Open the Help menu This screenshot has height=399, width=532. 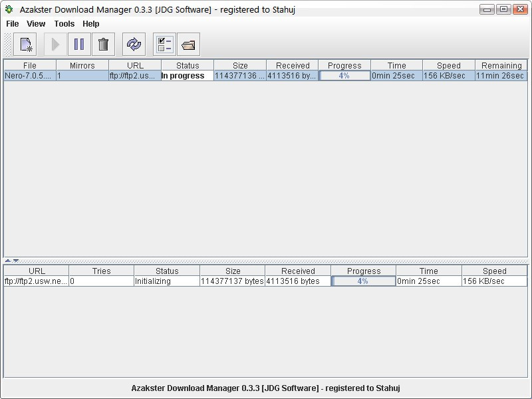click(x=91, y=24)
